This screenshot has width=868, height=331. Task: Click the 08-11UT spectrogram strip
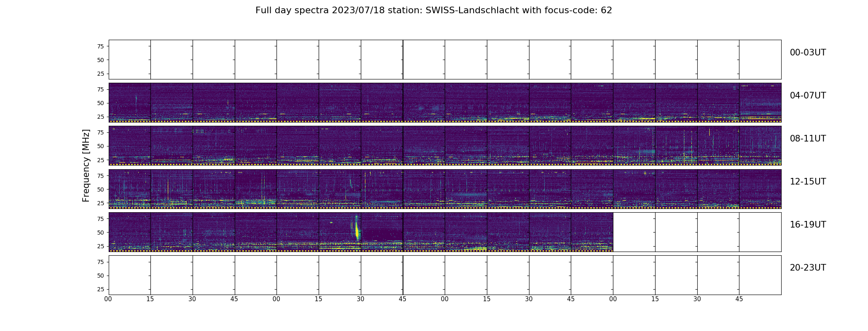click(445, 146)
